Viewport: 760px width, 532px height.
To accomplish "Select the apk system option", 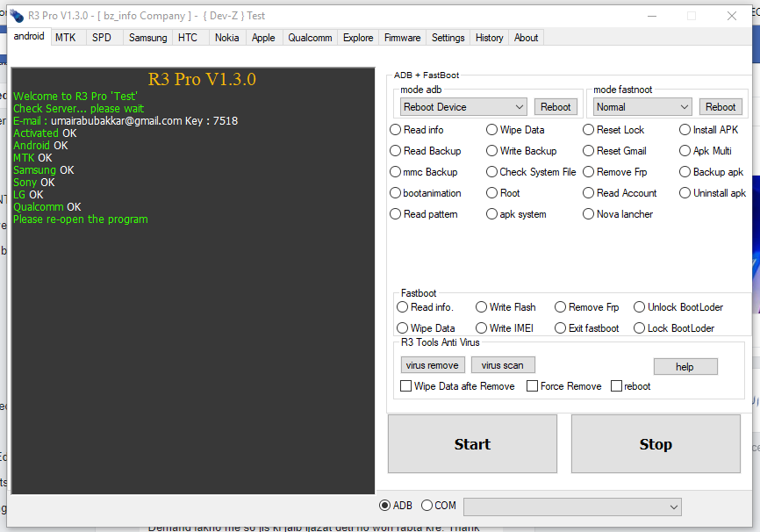I will pos(517,214).
